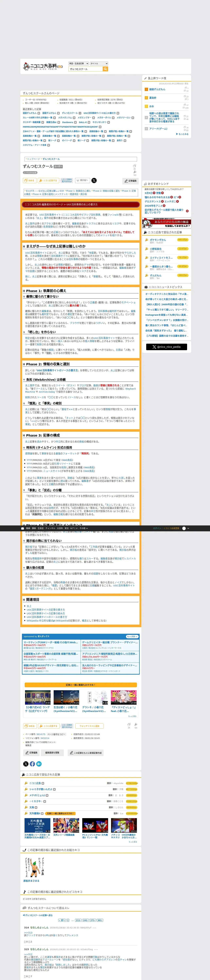Collapse the まえがき section heading toggle
The image size is (210, 980).
(x=24, y=246)
